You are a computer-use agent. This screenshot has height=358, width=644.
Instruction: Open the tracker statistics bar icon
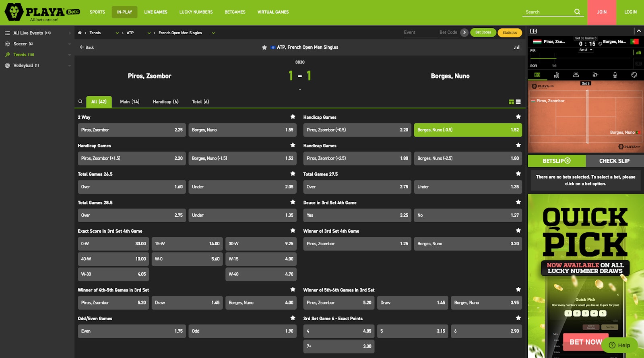[557, 75]
